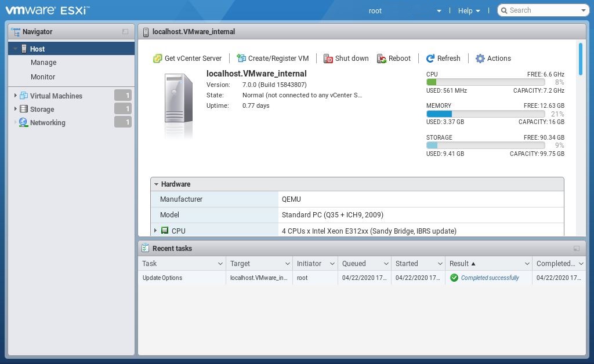Collapse the Hardware section
Image resolution: width=594 pixels, height=364 pixels.
[156, 184]
